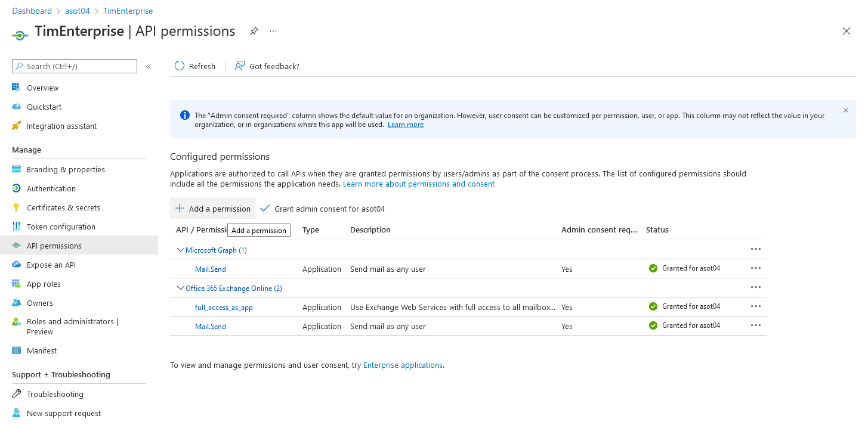The height and width of the screenshot is (425, 868).
Task: Click Learn more link in info banner
Action: point(406,125)
